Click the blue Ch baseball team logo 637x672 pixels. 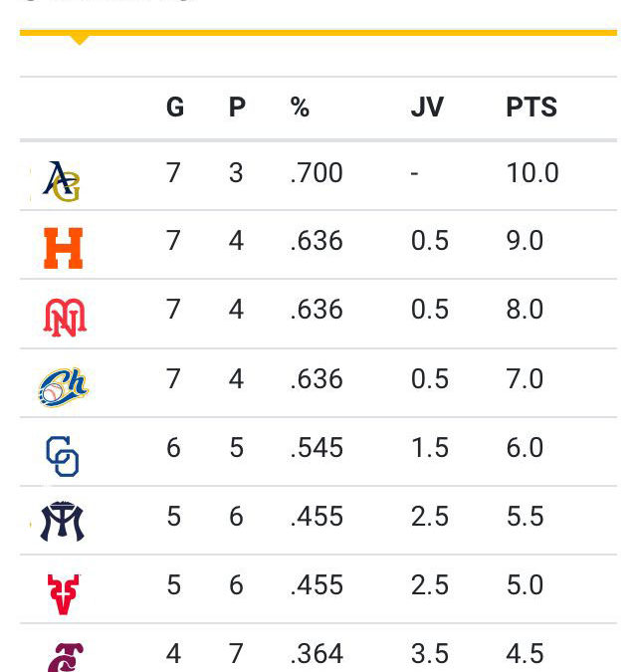[64, 387]
